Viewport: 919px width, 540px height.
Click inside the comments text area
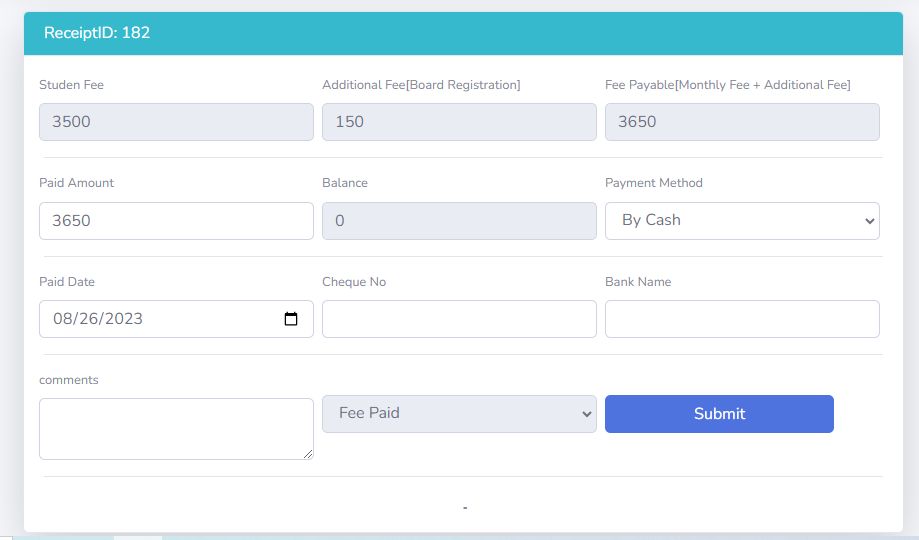tap(176, 429)
